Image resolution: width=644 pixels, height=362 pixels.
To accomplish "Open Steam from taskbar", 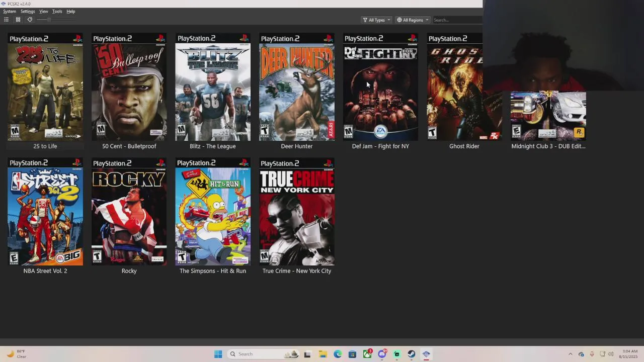I will (412, 354).
